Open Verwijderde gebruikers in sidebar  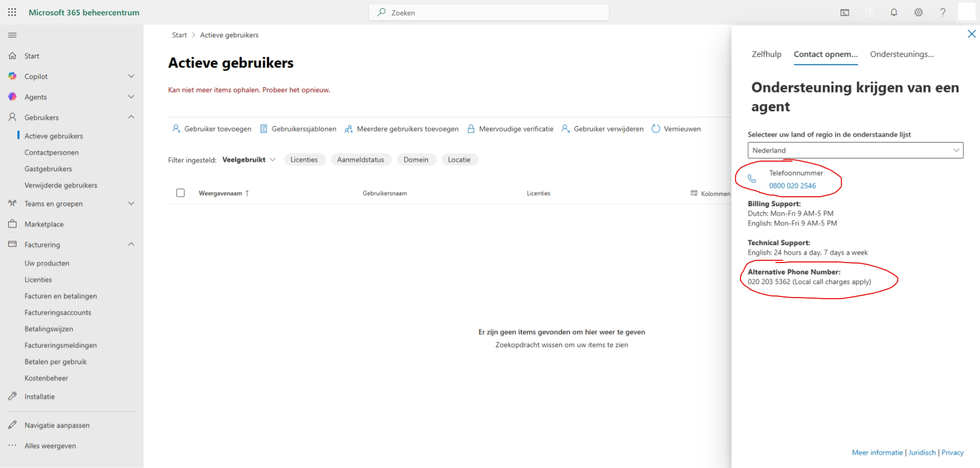pos(61,185)
